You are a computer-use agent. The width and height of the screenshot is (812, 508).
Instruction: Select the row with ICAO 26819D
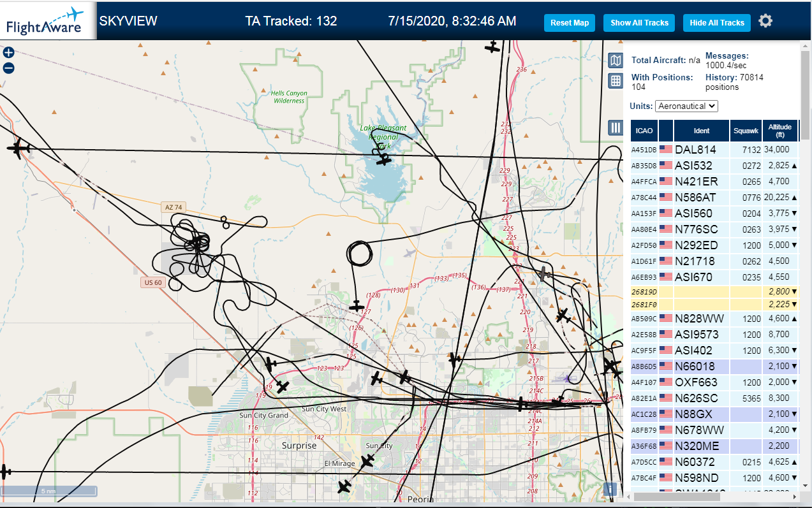(x=715, y=291)
